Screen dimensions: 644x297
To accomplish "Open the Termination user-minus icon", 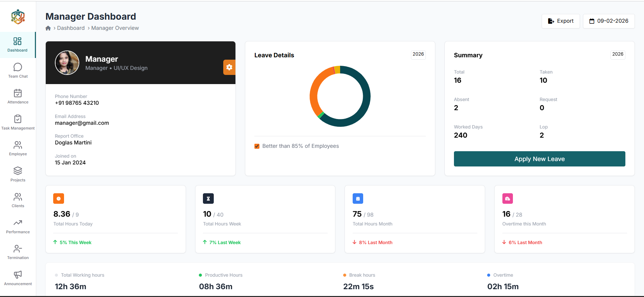I will tap(18, 249).
